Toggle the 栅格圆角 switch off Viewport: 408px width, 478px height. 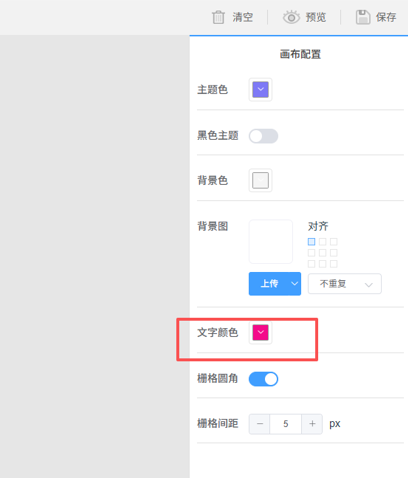[x=263, y=379]
